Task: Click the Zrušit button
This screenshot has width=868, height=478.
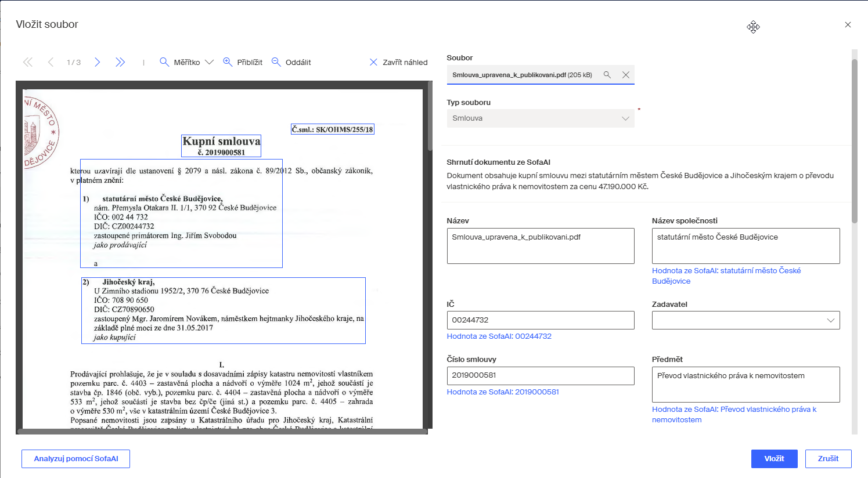Action: (828, 458)
